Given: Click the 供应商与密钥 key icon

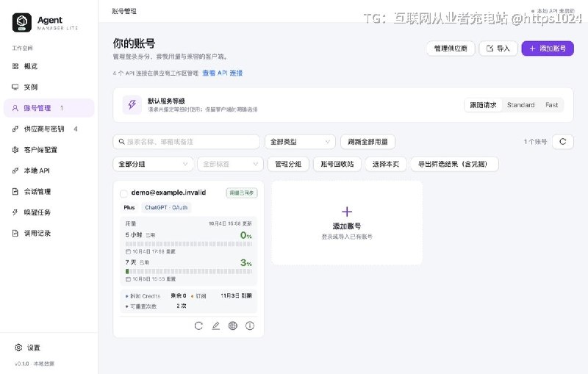Looking at the screenshot, I should pos(15,129).
